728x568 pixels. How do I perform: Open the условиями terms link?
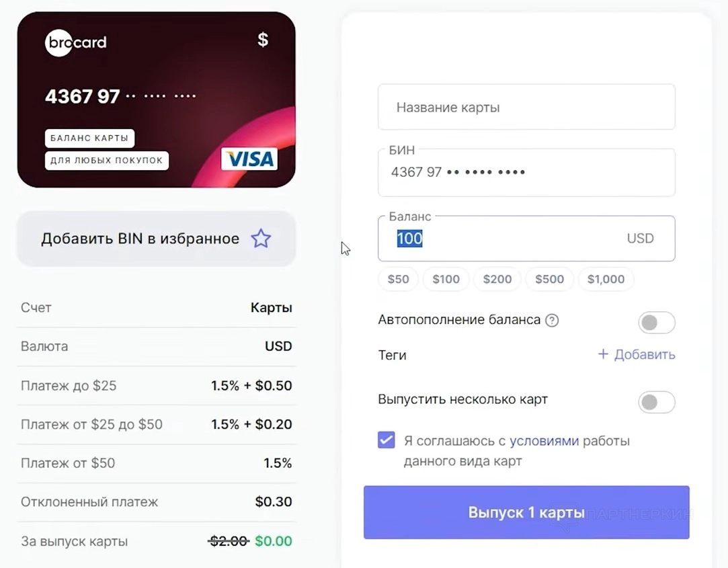pyautogui.click(x=544, y=441)
